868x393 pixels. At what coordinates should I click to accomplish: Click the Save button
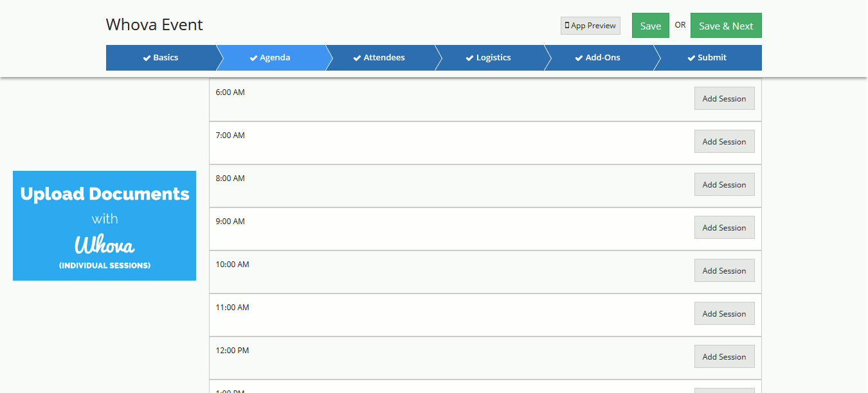pyautogui.click(x=650, y=26)
